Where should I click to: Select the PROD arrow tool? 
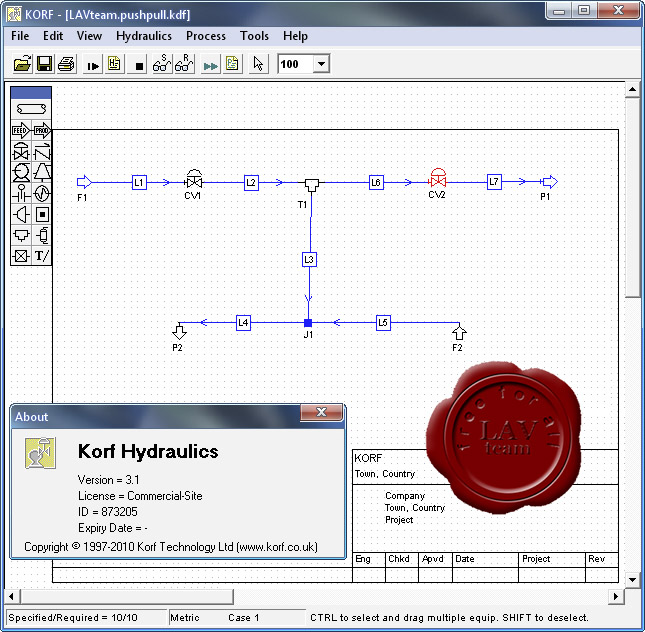pos(42,131)
